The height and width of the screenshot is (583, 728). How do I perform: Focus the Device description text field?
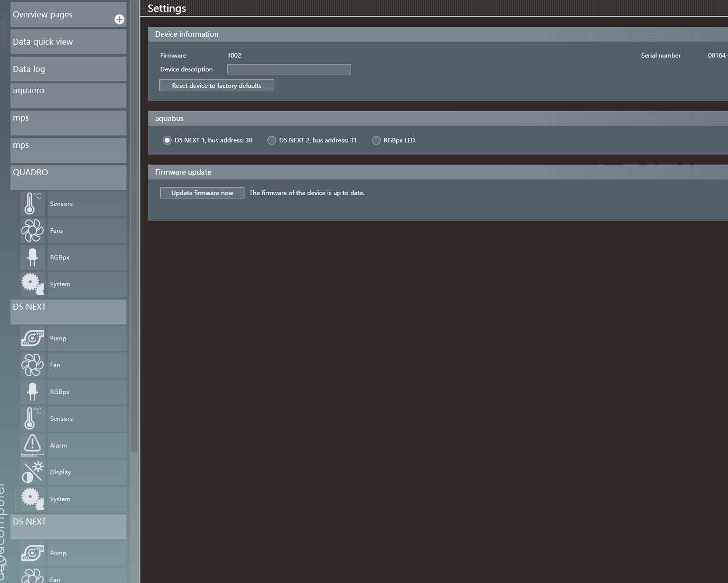(289, 69)
